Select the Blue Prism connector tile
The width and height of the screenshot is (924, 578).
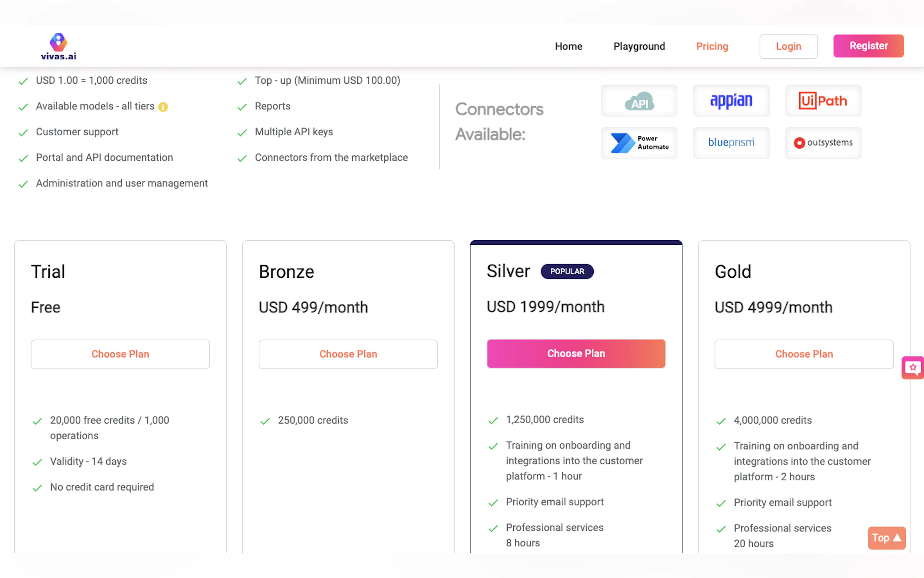[731, 143]
